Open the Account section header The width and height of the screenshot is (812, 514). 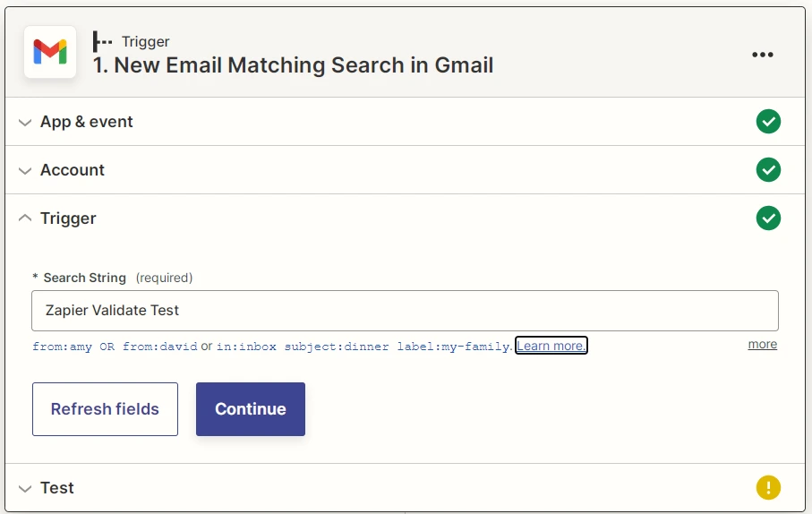click(x=73, y=170)
